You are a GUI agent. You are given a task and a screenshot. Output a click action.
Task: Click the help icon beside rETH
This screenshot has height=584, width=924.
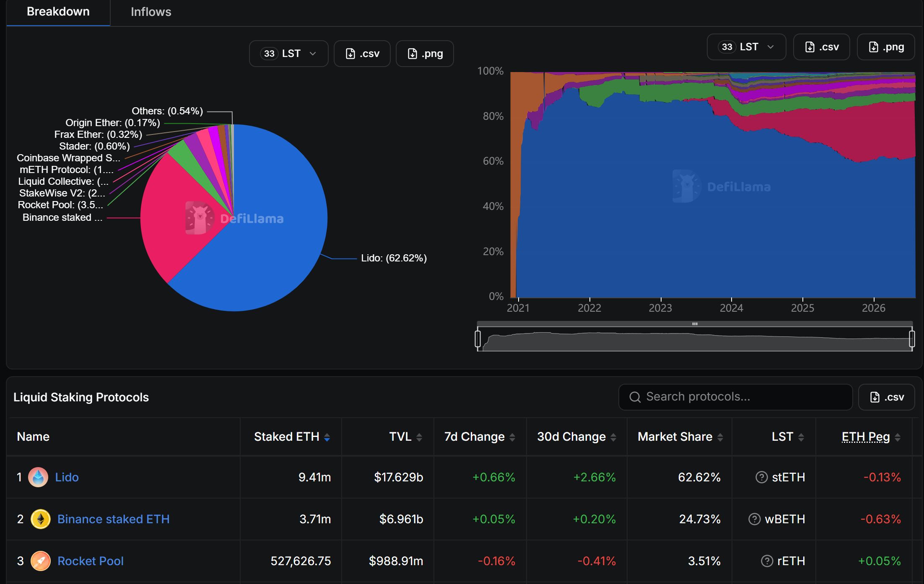[767, 561]
